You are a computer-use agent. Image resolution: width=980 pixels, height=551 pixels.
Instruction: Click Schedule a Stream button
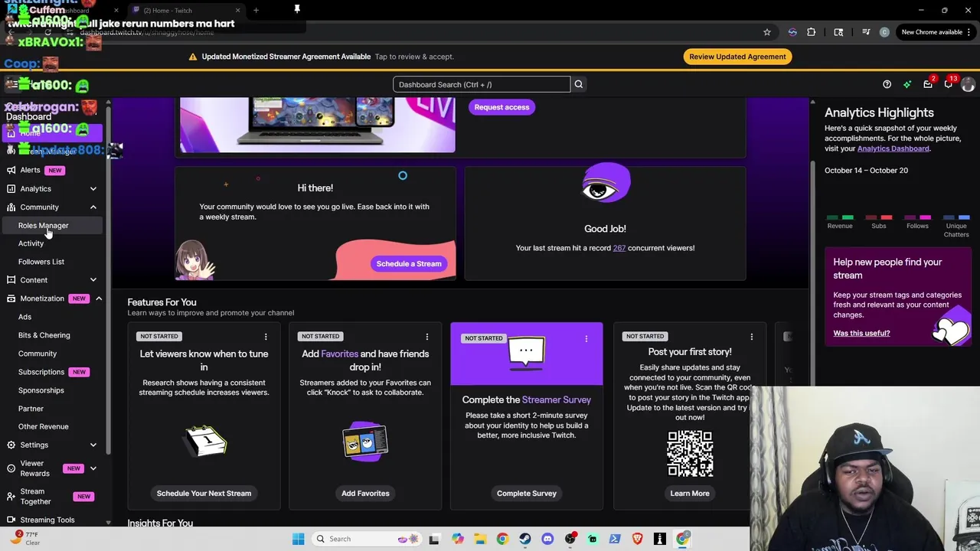(x=409, y=264)
